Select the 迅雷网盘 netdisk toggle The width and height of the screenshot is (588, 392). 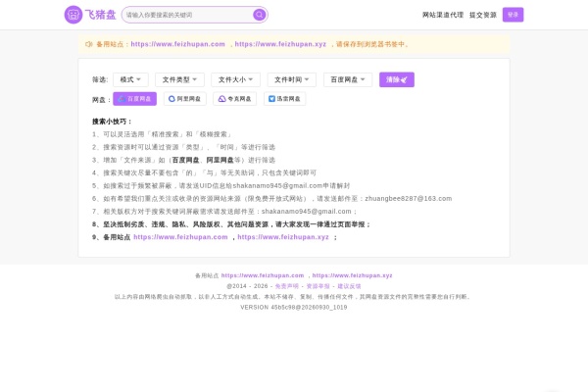pyautogui.click(x=284, y=99)
